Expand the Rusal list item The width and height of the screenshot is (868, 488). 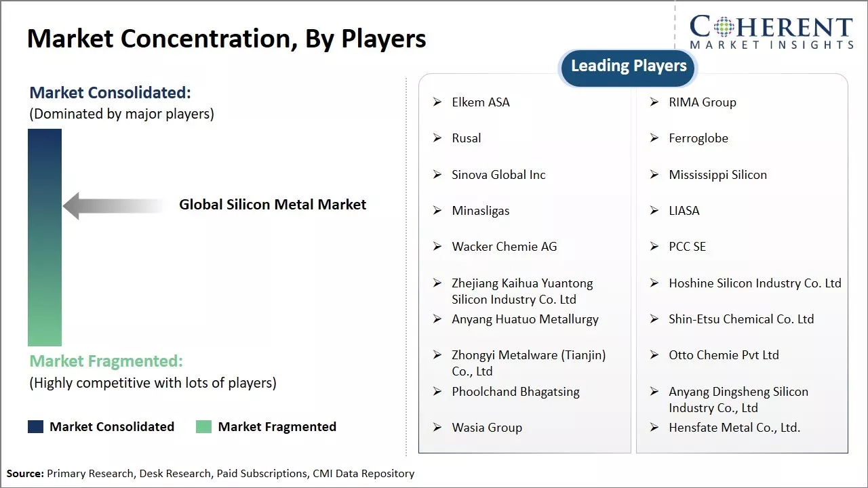coord(467,138)
